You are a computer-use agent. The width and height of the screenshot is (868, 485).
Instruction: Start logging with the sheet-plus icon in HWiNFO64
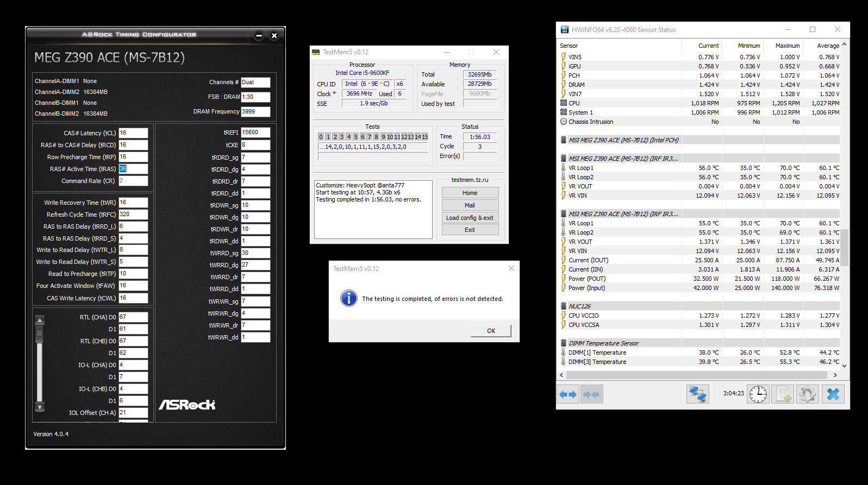point(783,394)
